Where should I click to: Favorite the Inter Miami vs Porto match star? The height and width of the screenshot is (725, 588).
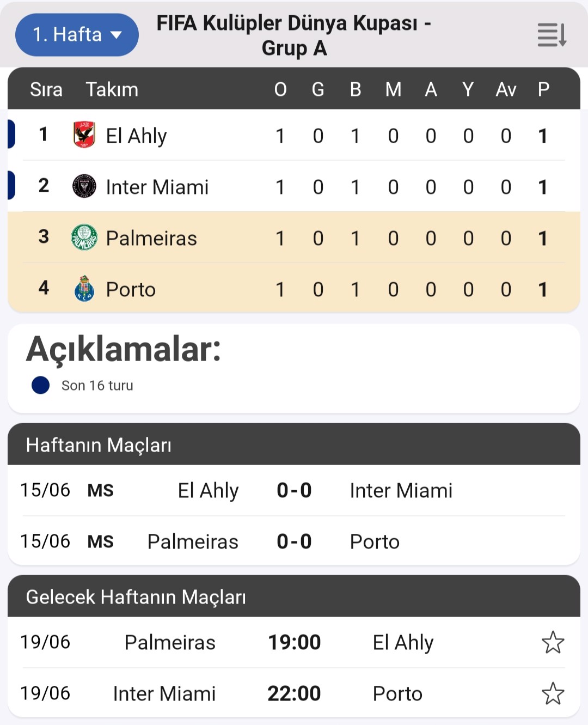pyautogui.click(x=553, y=693)
